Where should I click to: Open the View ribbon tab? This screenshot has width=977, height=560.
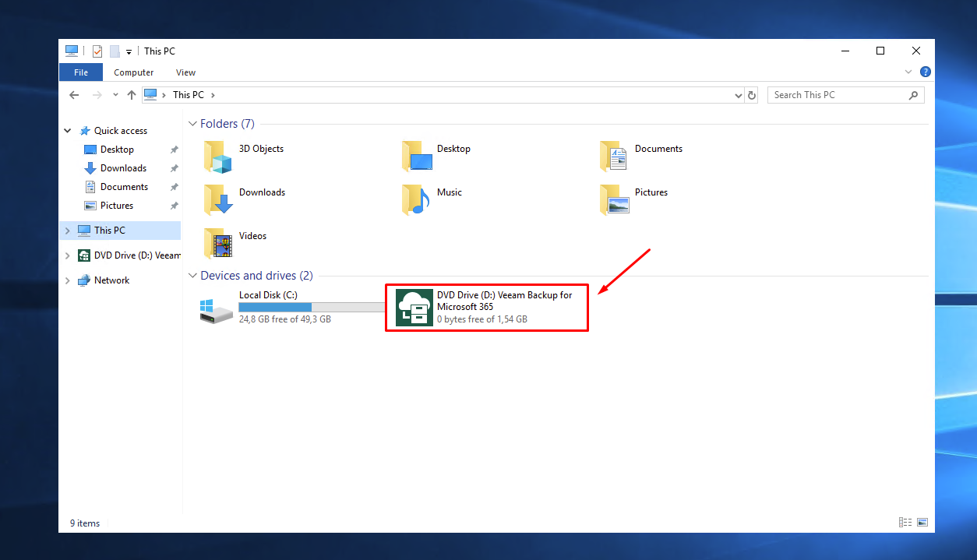pyautogui.click(x=185, y=72)
